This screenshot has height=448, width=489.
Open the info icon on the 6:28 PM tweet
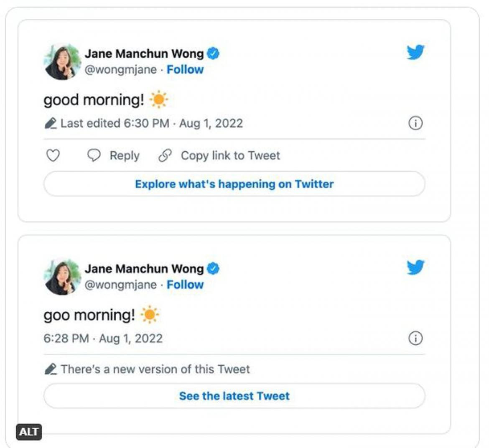point(415,338)
